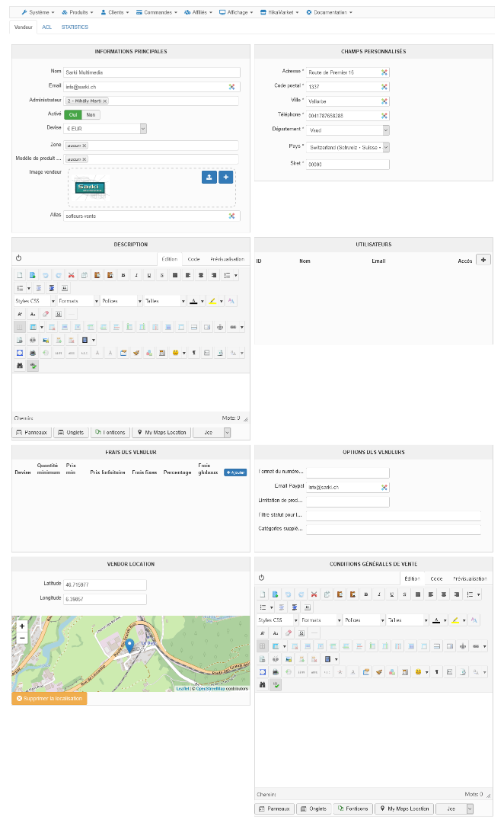This screenshot has height=823, width=504.
Task: Open Tailles dropdown in Conditions générales editor
Action: (x=407, y=620)
